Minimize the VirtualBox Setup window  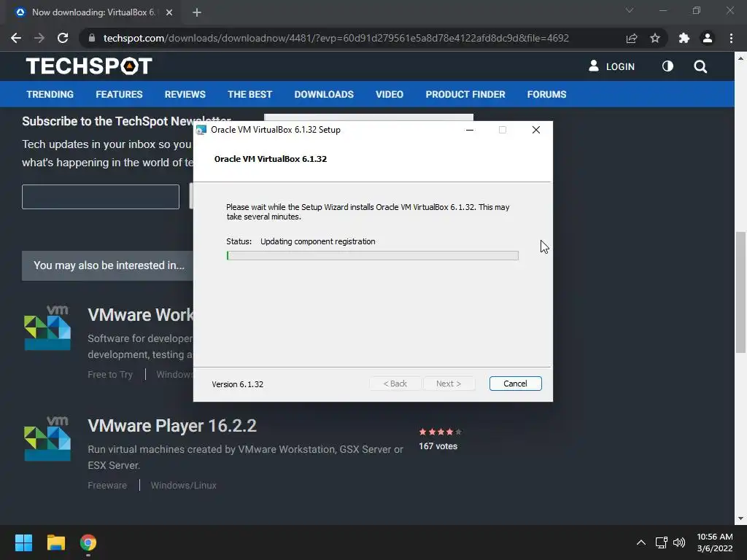pos(470,130)
